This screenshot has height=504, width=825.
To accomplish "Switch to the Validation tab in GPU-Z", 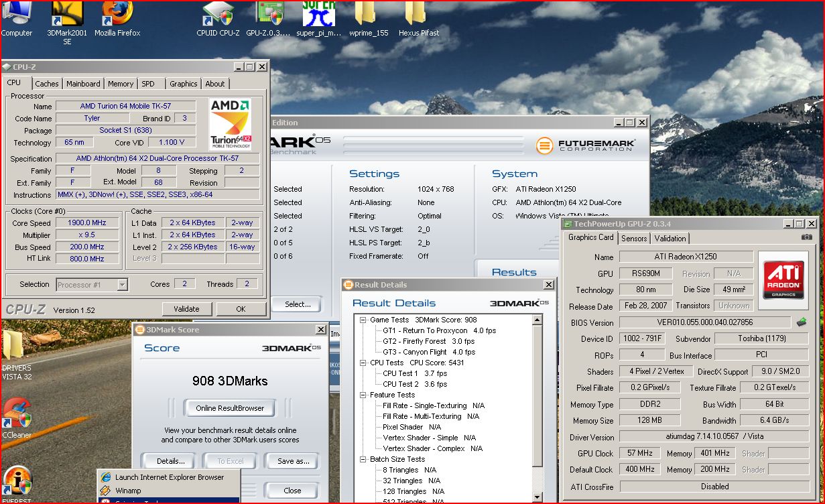I will (x=670, y=238).
